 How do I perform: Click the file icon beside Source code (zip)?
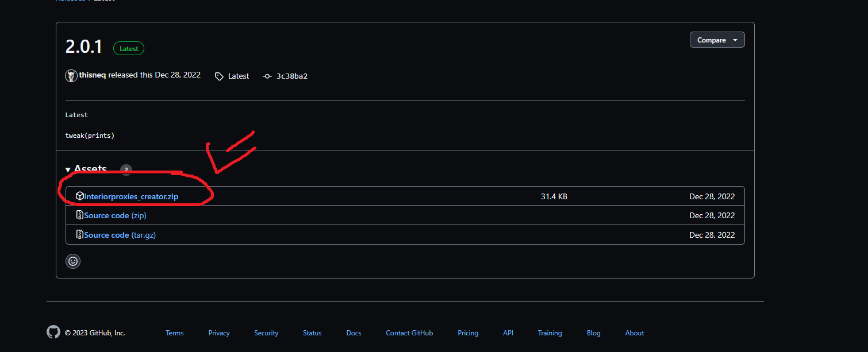click(80, 215)
